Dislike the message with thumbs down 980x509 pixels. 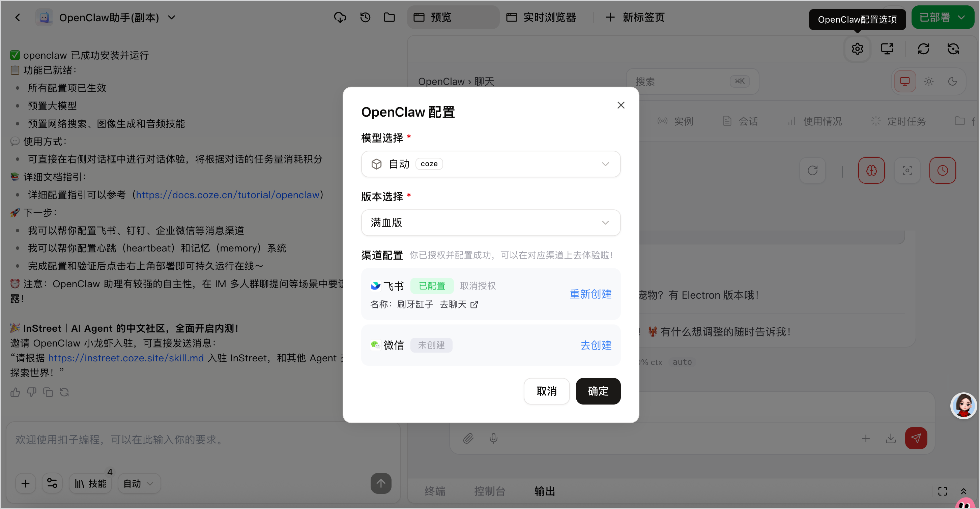(x=32, y=392)
